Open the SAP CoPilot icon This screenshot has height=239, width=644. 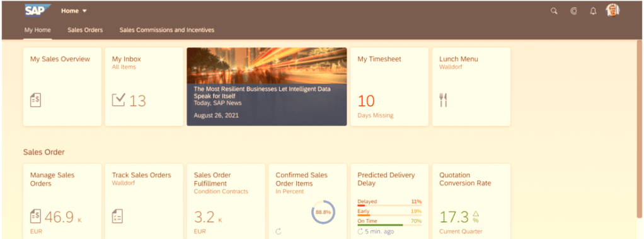574,11
